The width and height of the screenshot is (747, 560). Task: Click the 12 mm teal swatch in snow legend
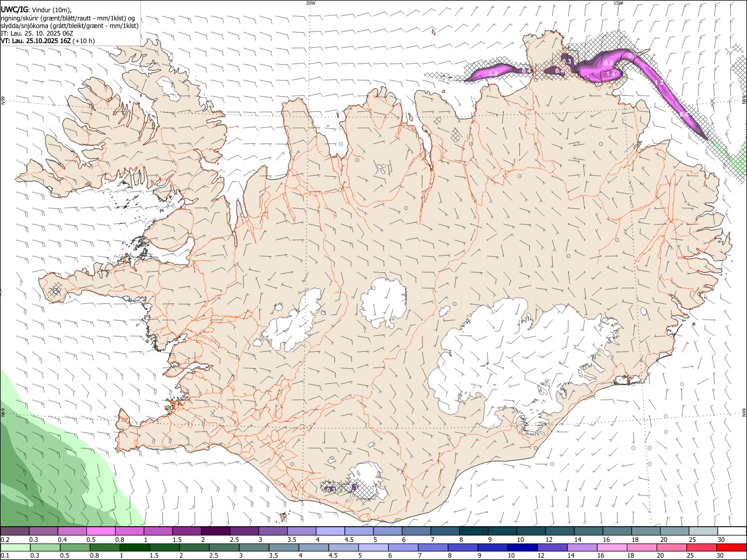560,531
